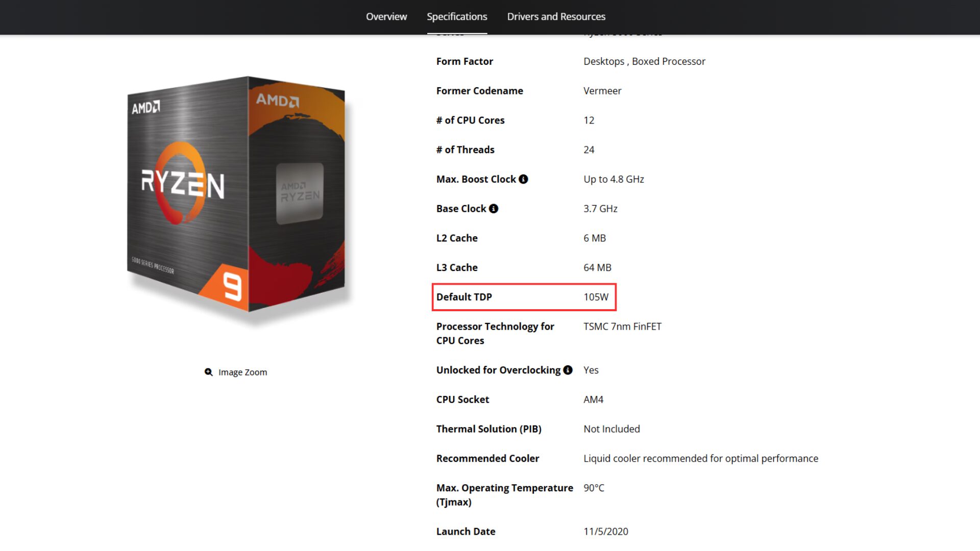Select the TSMC 7nm FinFET value

pos(622,327)
